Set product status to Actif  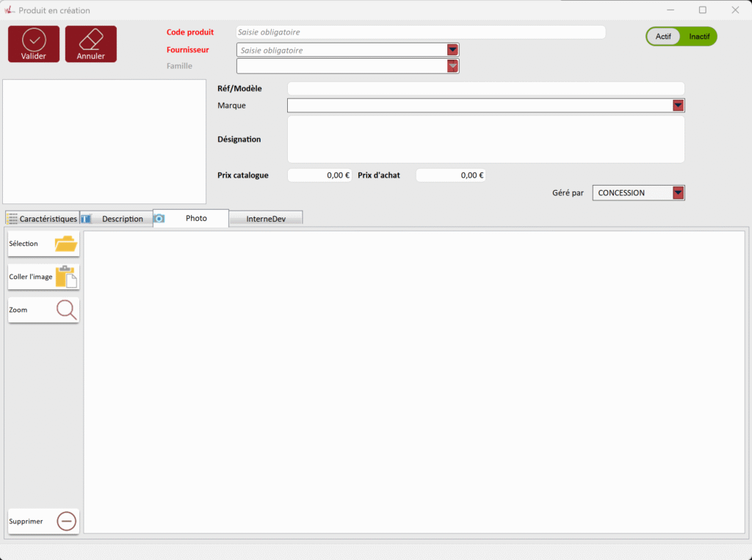tap(663, 36)
